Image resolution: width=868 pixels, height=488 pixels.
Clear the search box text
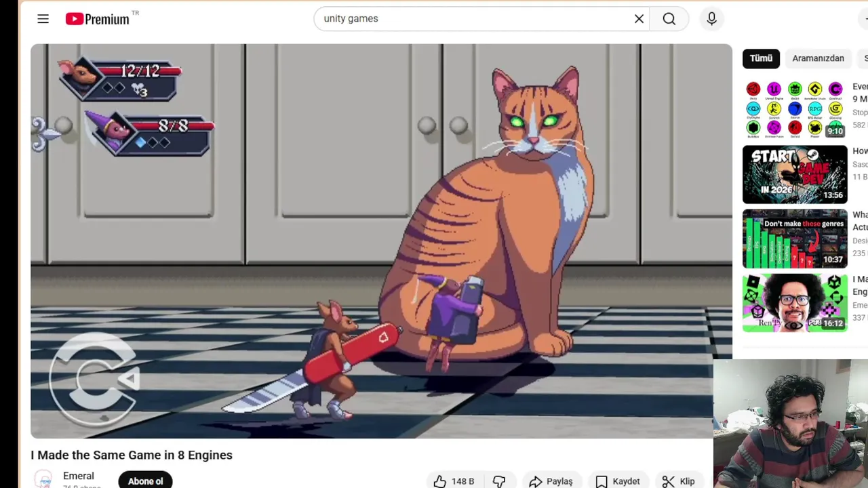(639, 19)
